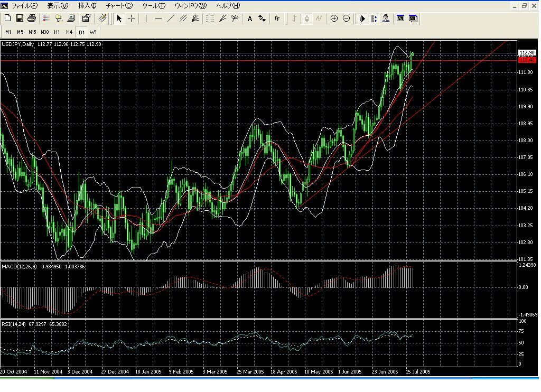Add a text label to the chart
The image size is (541, 392).
coord(249,18)
